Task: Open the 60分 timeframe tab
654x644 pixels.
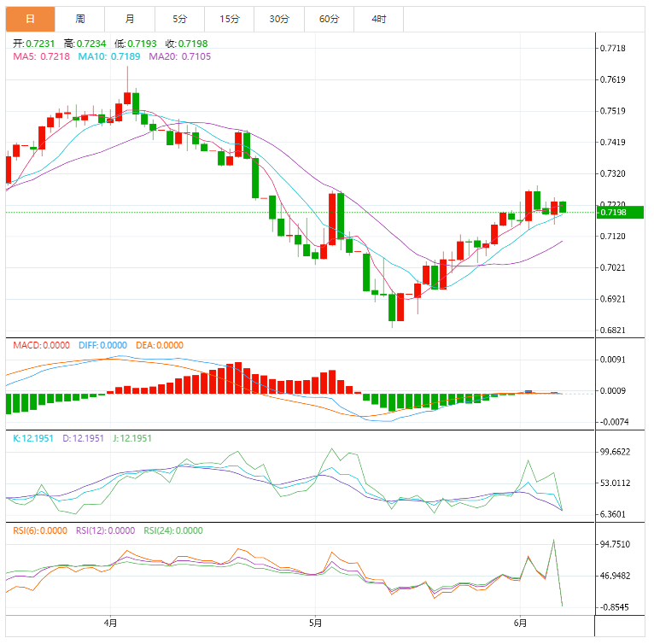Action: pos(329,19)
